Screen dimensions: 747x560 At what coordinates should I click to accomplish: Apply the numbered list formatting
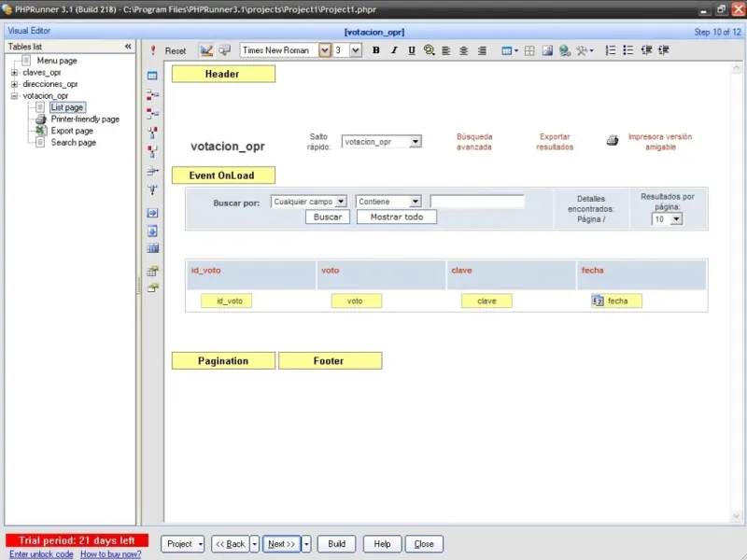coord(611,50)
